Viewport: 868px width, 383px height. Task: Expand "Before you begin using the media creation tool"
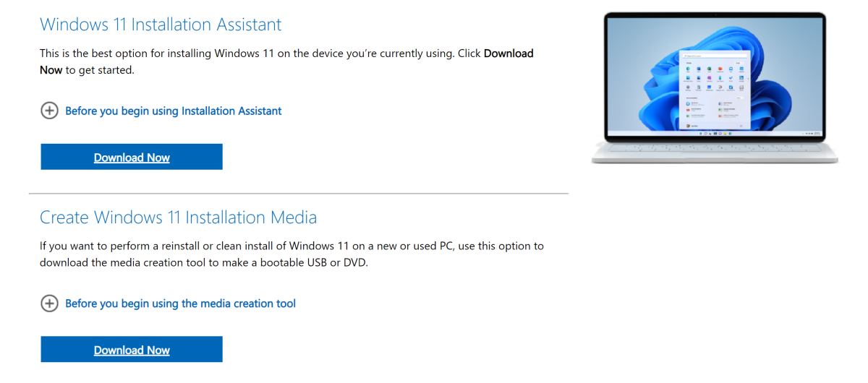(x=180, y=304)
